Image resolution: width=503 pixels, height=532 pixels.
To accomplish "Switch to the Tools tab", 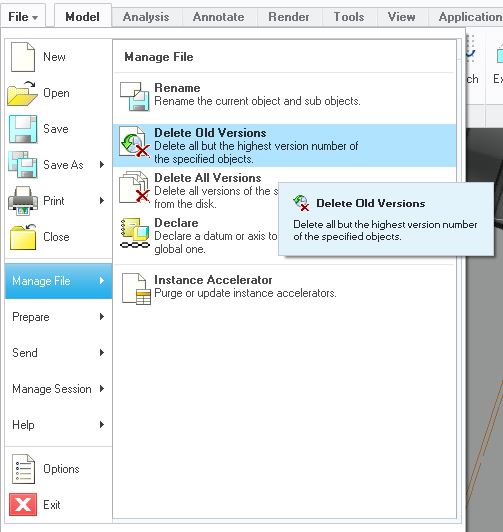I will pyautogui.click(x=349, y=17).
